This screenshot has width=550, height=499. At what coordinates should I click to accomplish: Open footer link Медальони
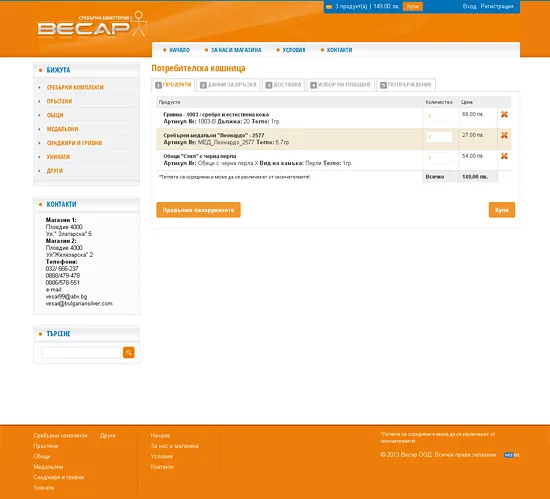point(48,467)
